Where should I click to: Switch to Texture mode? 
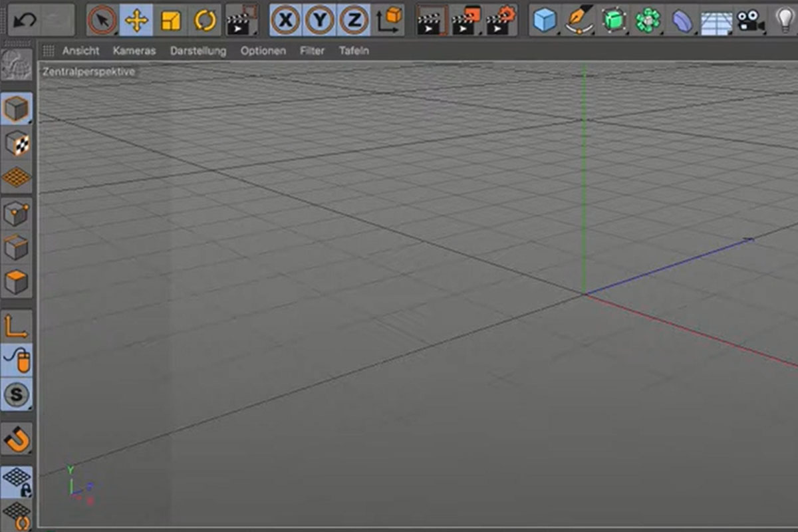coord(17,143)
